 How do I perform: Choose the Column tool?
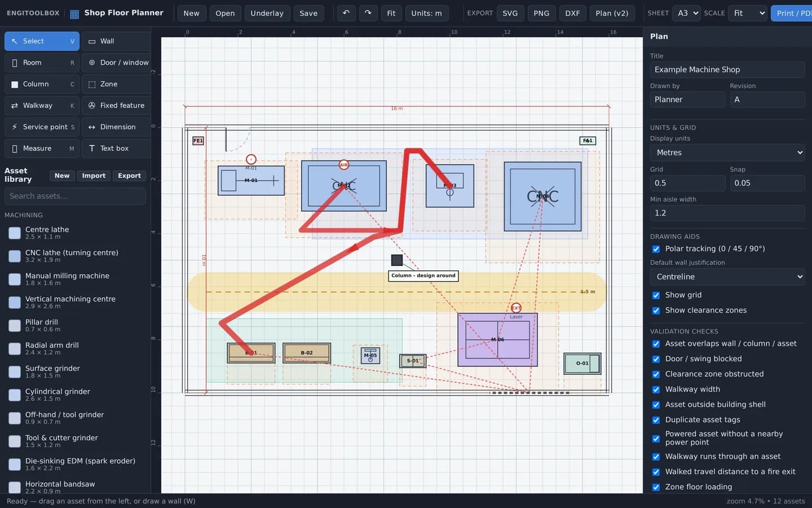pos(42,84)
